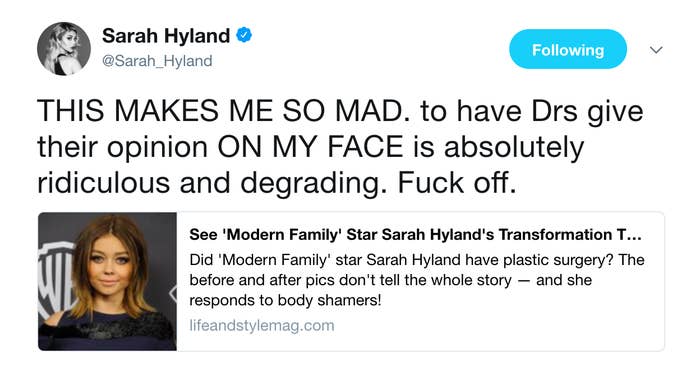Click the lifeandstylemag.com domain link
700x367 pixels.
(262, 325)
